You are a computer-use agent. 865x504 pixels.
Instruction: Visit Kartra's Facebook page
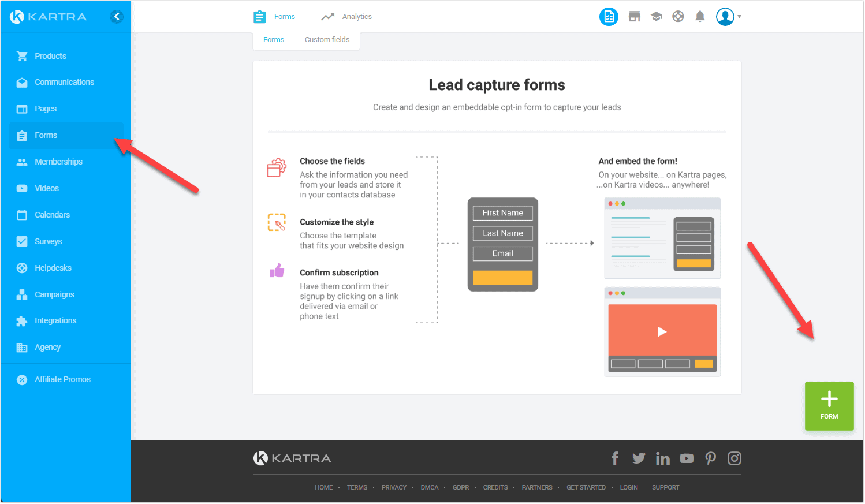pos(615,458)
